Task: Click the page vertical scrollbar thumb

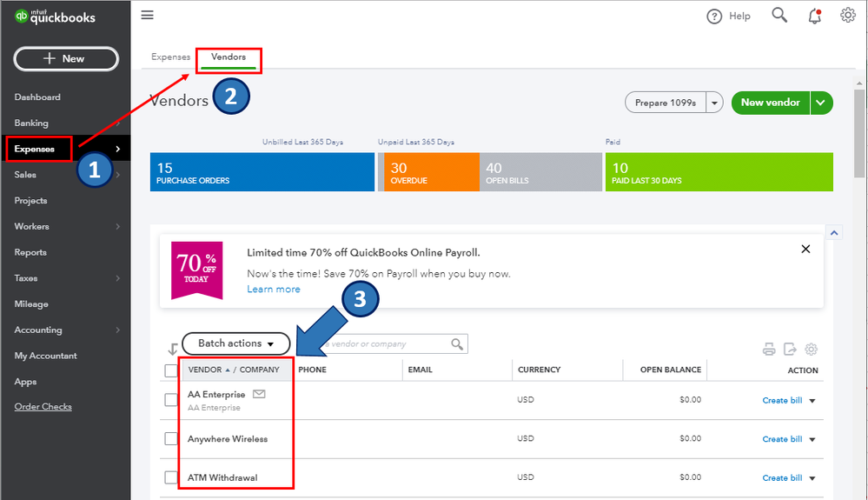Action: 859,133
